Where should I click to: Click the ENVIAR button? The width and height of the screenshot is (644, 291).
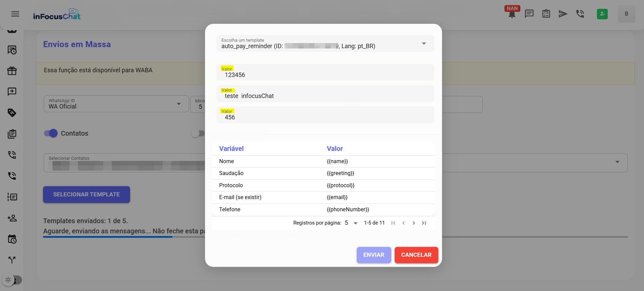[374, 255]
